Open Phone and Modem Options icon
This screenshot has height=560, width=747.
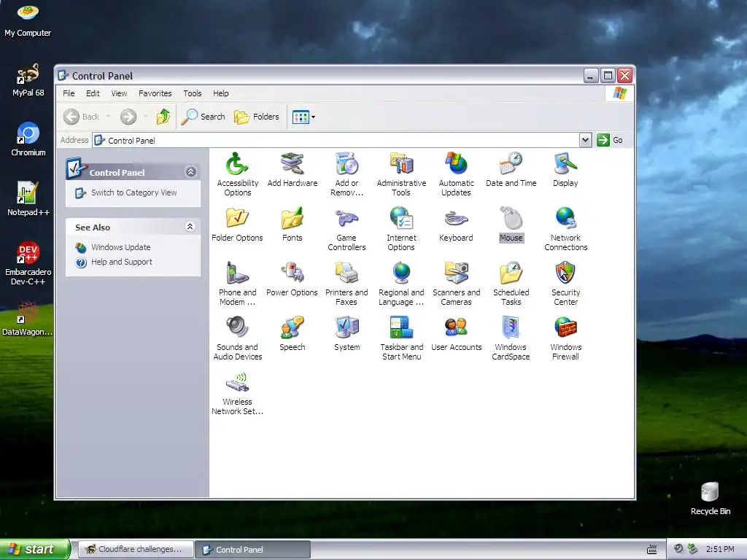tap(237, 273)
